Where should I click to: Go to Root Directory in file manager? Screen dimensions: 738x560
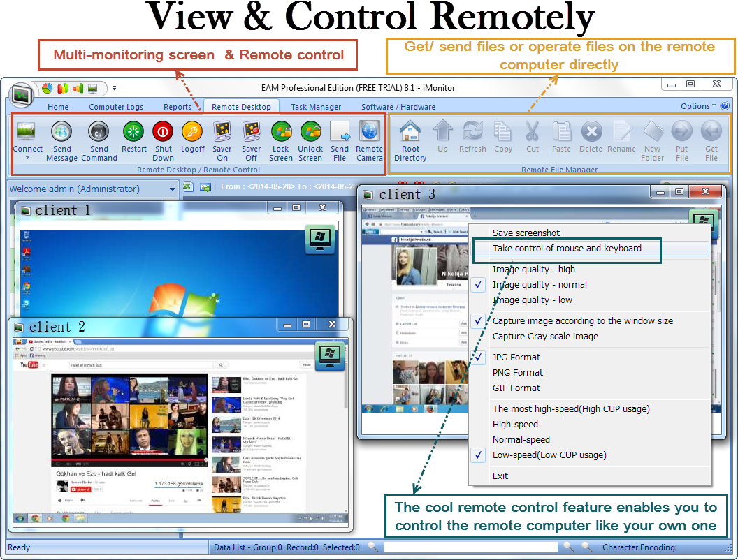tap(410, 132)
